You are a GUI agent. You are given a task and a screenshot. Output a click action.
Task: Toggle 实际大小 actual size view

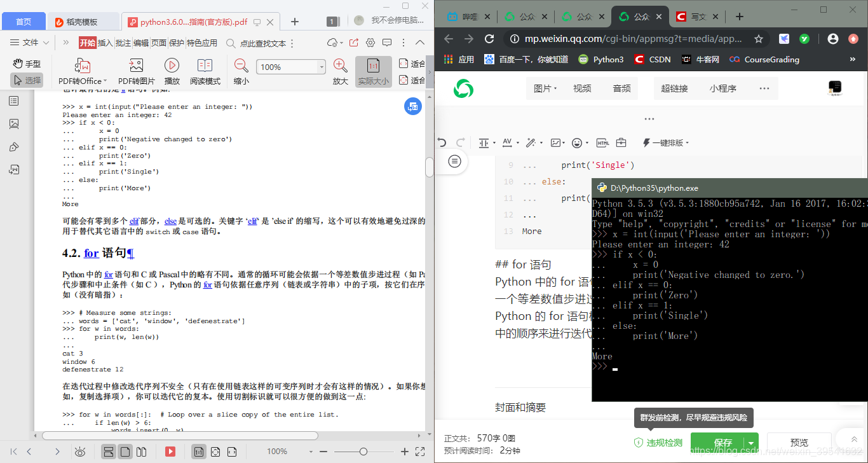[374, 71]
